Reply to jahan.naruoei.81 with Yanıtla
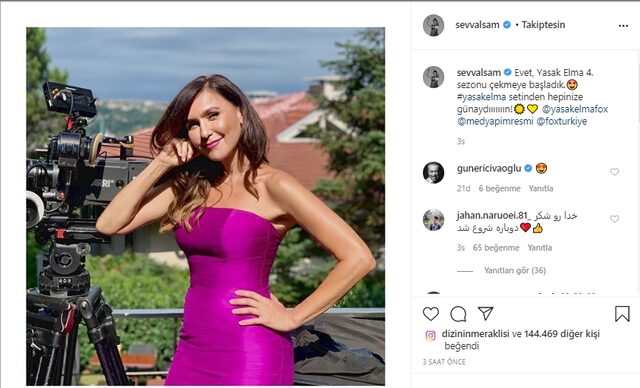640x388 pixels. pos(540,248)
